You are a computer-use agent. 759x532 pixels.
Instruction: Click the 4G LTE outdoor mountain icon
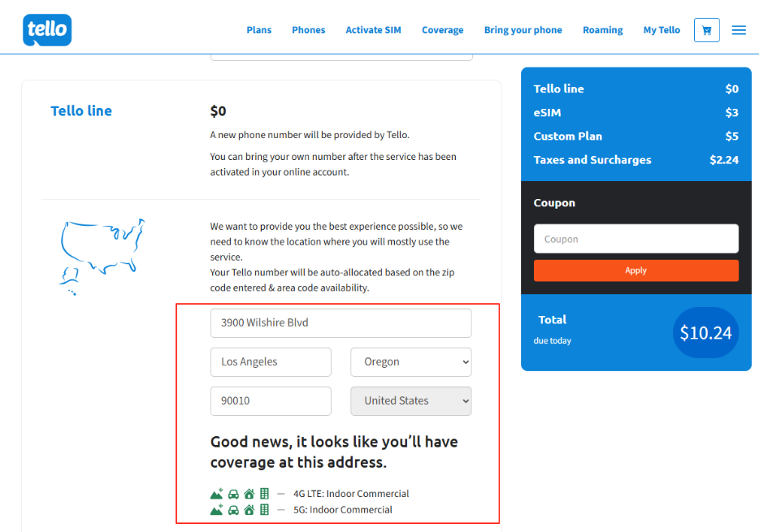[x=216, y=493]
